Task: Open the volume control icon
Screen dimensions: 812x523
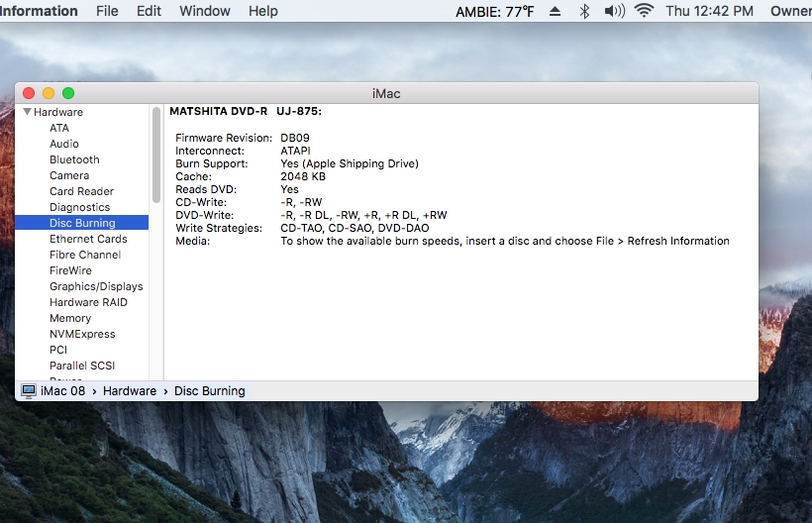Action: tap(615, 11)
